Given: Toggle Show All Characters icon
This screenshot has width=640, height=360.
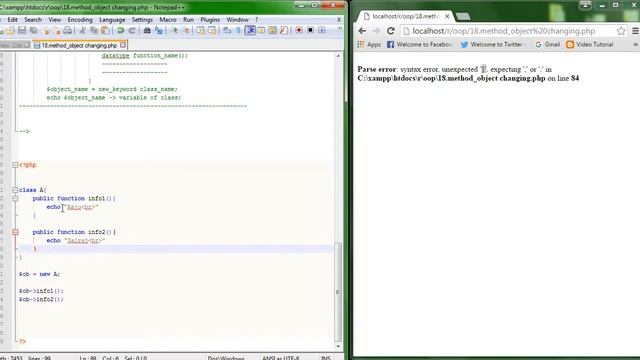Looking at the screenshot, I should point(238,31).
